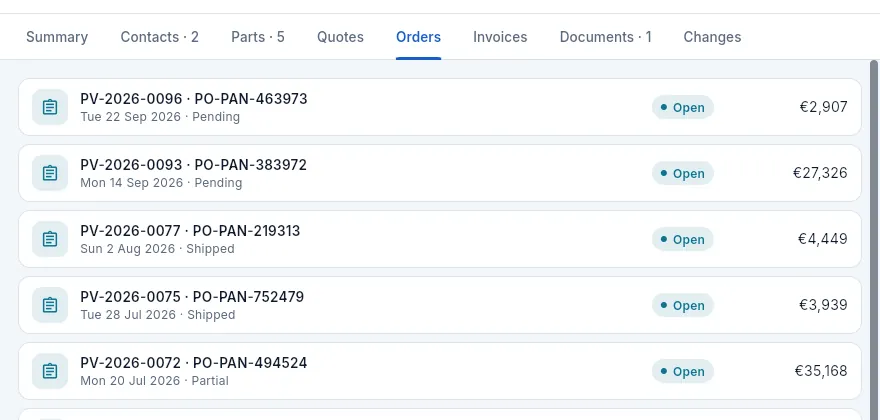
Task: Click date line Tue 28 Jul 2026 · Shipped
Action: pyautogui.click(x=158, y=315)
